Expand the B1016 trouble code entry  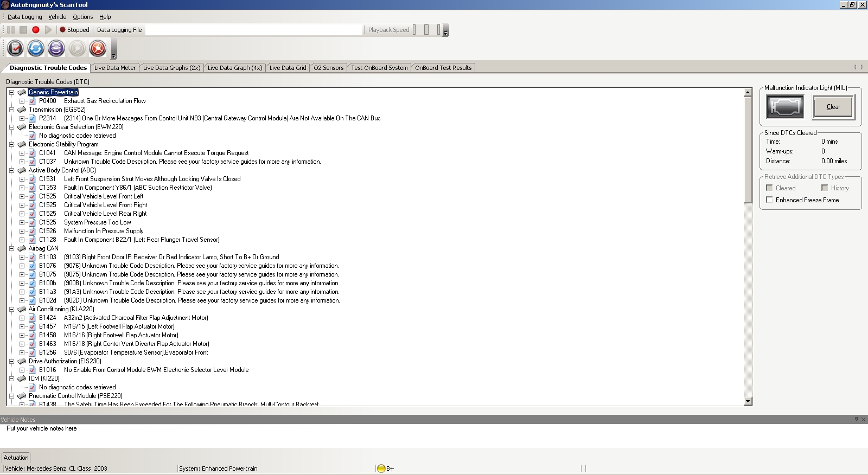click(x=22, y=370)
